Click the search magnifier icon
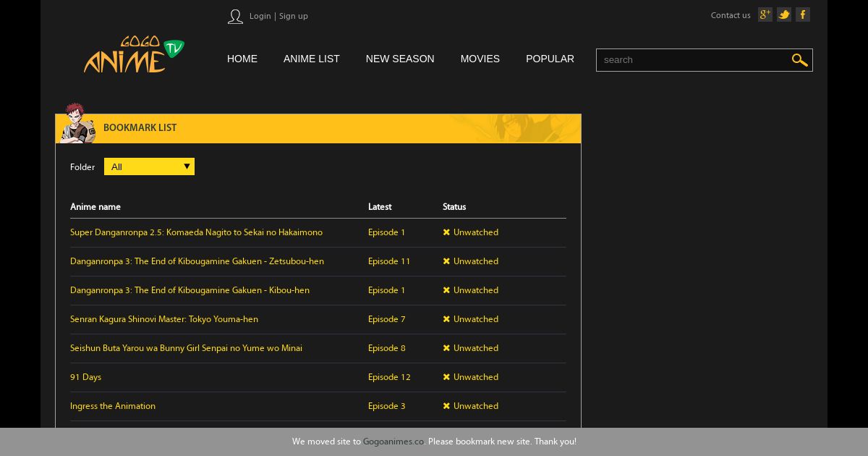Viewport: 868px width, 456px height. 799,60
